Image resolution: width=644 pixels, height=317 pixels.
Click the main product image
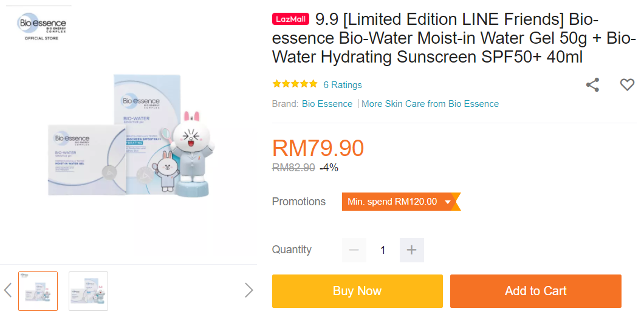[129, 137]
